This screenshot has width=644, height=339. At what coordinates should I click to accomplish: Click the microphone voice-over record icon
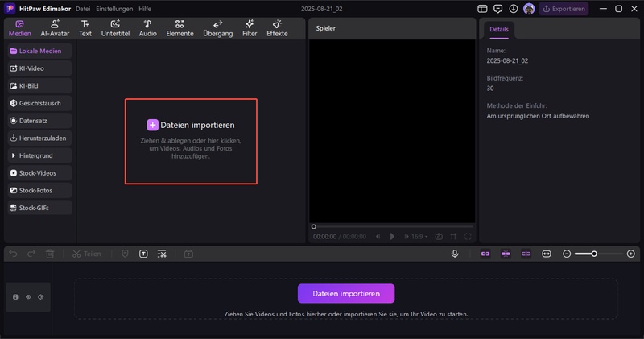(x=455, y=254)
